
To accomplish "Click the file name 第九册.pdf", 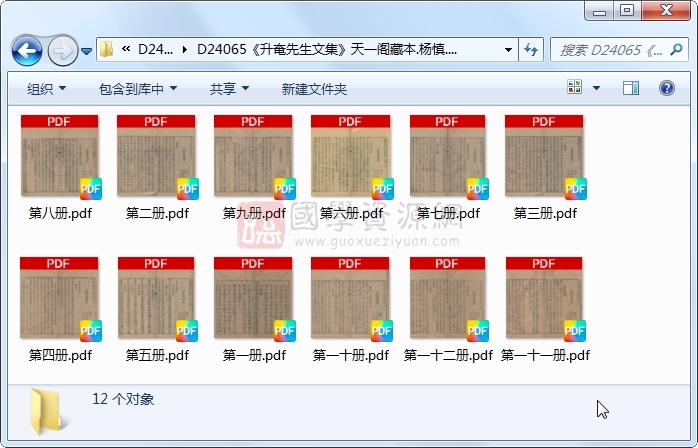I will tap(254, 213).
